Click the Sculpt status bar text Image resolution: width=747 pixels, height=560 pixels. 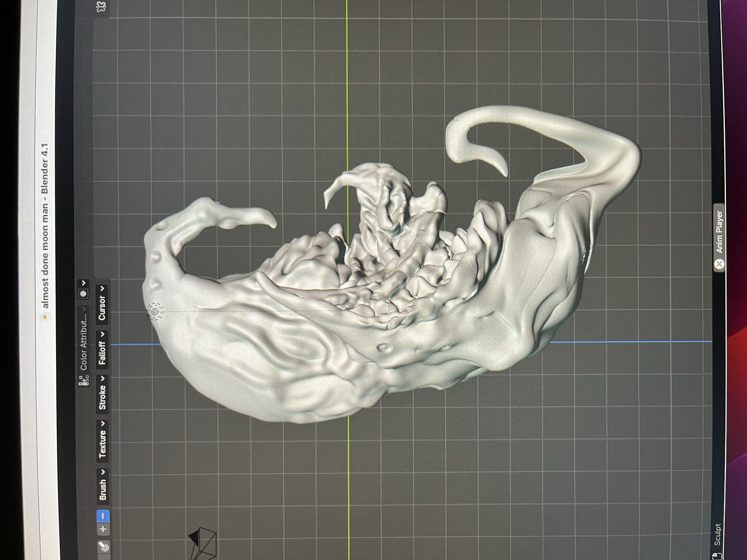click(x=717, y=535)
